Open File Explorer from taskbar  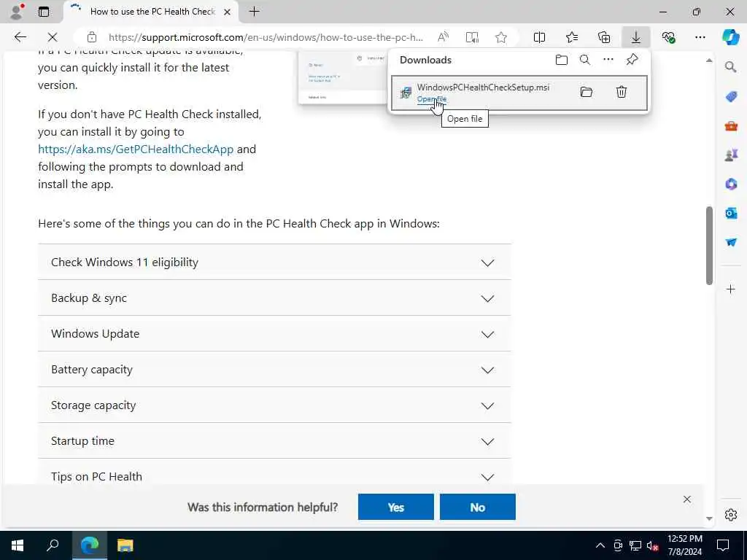click(125, 545)
